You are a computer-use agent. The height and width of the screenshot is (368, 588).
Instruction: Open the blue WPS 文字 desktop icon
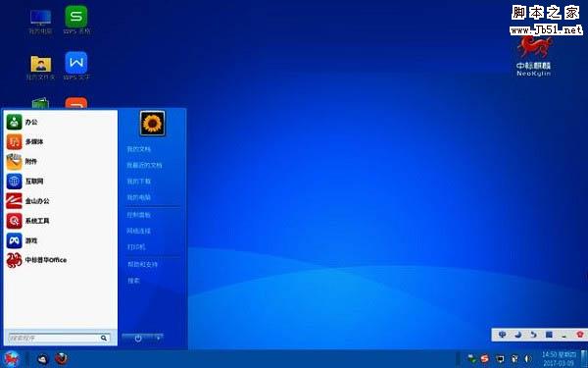(x=76, y=67)
